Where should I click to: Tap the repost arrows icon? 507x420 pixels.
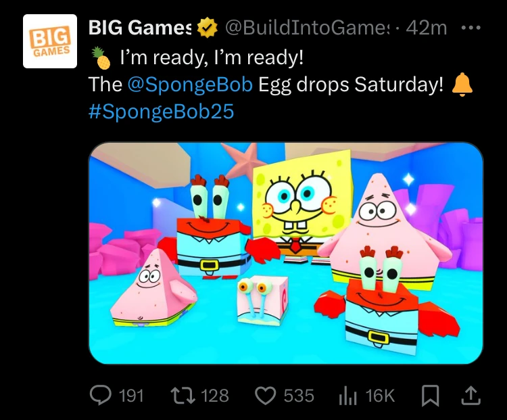[180, 396]
